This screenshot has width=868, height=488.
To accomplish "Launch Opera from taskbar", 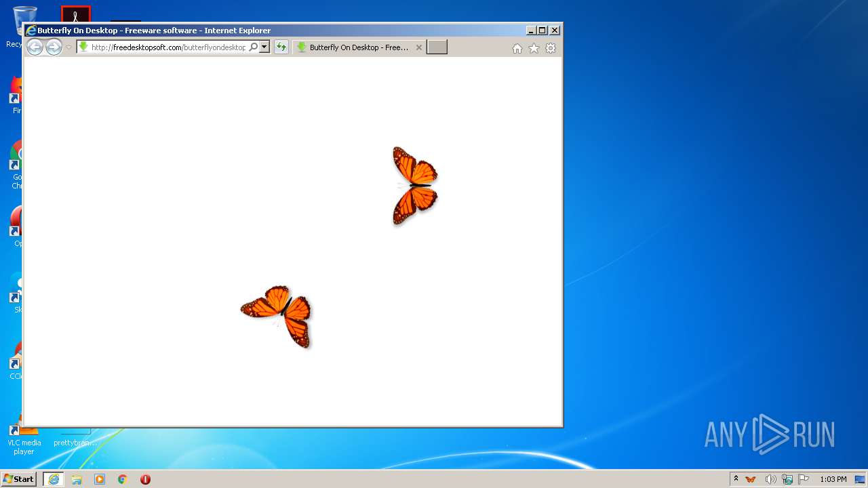I will point(145,479).
